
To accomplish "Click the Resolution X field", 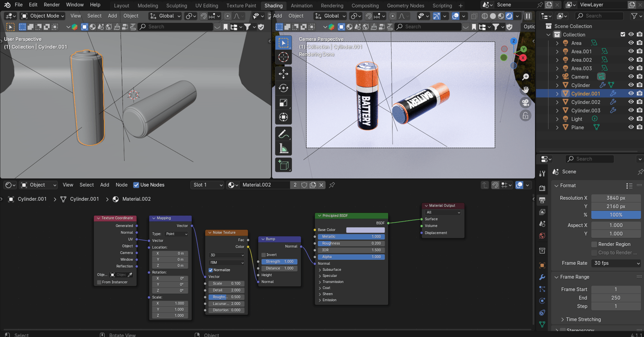I will click(x=616, y=198).
